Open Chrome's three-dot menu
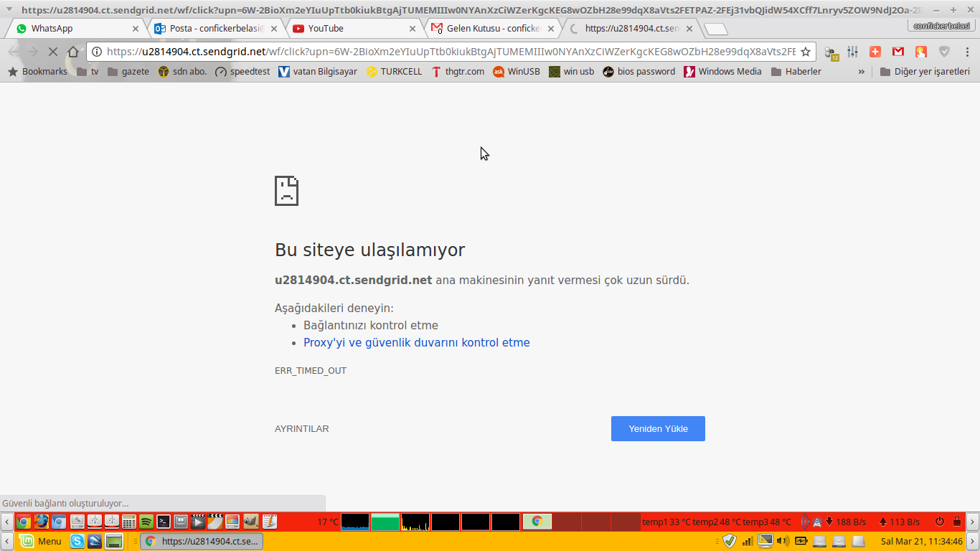This screenshot has width=980, height=551. coord(966,52)
